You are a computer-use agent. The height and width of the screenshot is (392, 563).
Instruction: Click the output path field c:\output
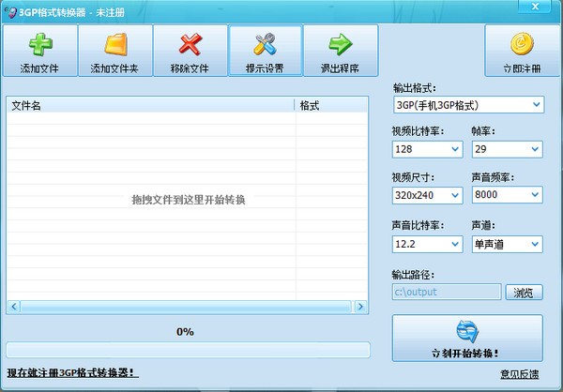(x=447, y=292)
